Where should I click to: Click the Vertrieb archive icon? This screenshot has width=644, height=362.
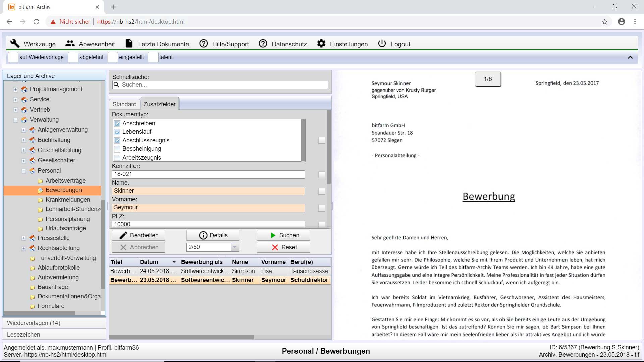tap(24, 110)
